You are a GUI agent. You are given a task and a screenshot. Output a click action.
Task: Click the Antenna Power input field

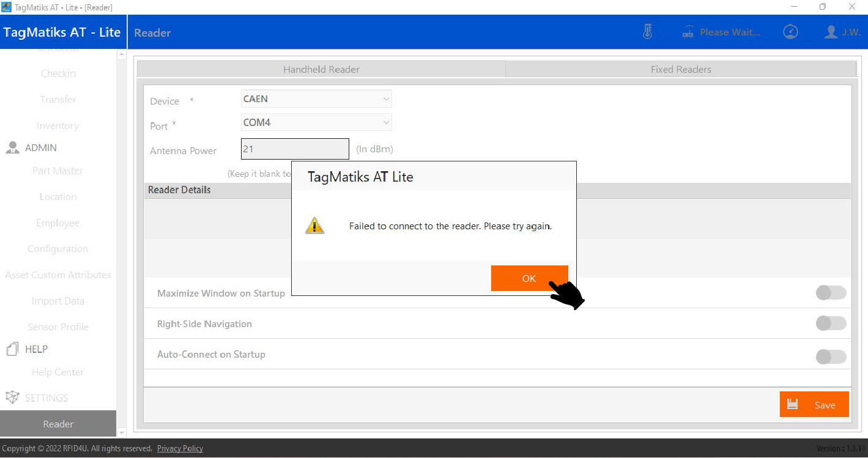(295, 149)
